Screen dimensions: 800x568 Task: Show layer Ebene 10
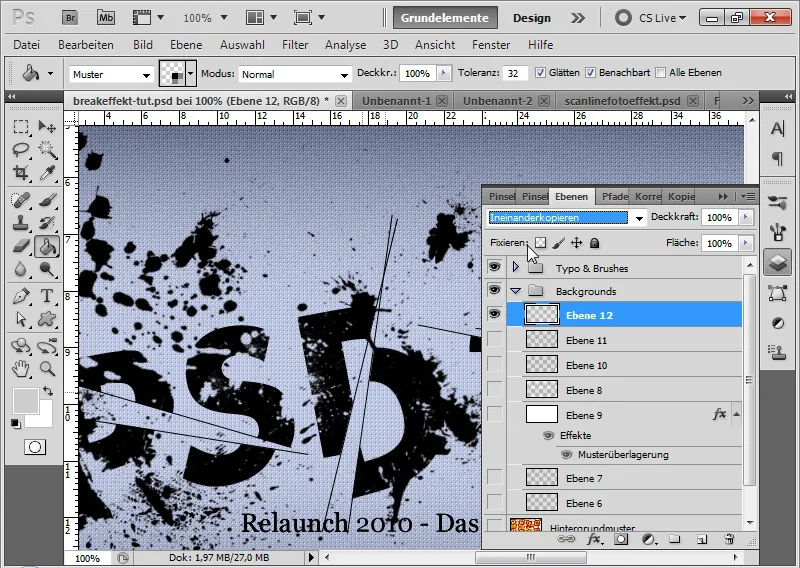coord(494,364)
